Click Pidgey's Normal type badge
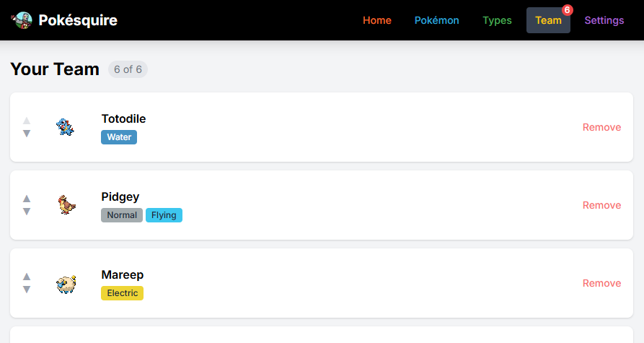Image resolution: width=644 pixels, height=343 pixels. [122, 215]
